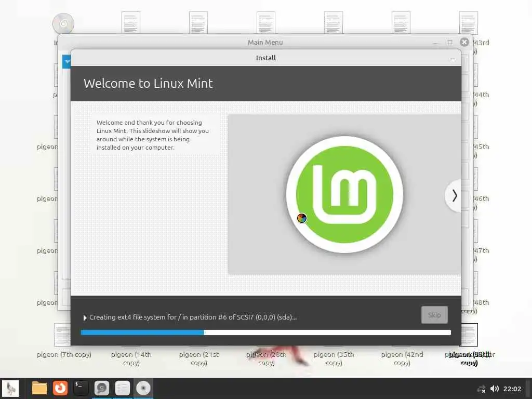This screenshot has height=399, width=532.
Task: Click the show-desktop strip beside the clock
Action: (528, 389)
